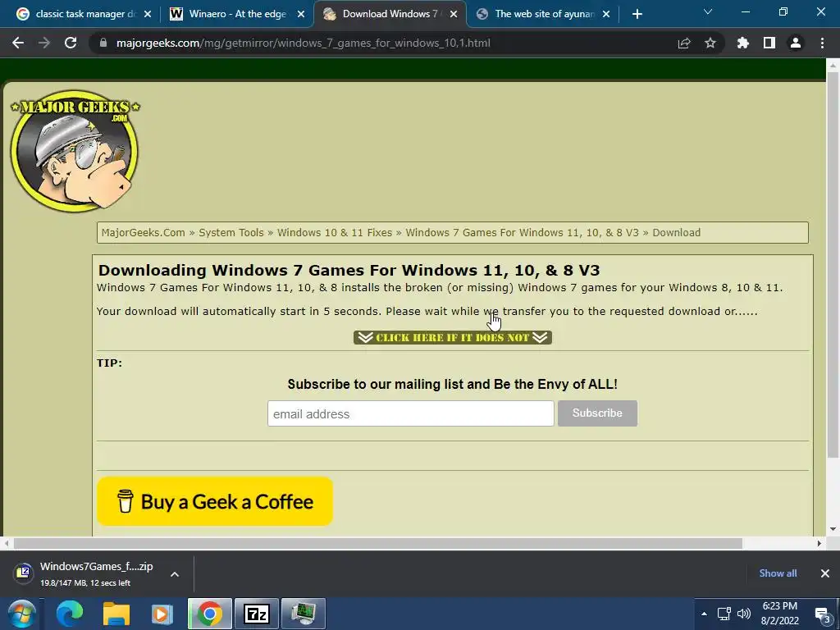Open the notification center icon
Screen dimensions: 840x630
823,614
